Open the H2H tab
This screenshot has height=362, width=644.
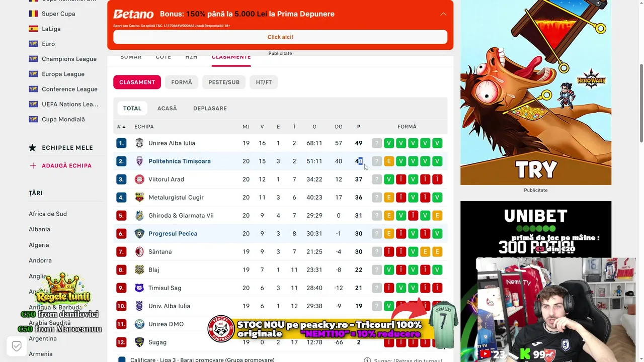coord(191,57)
